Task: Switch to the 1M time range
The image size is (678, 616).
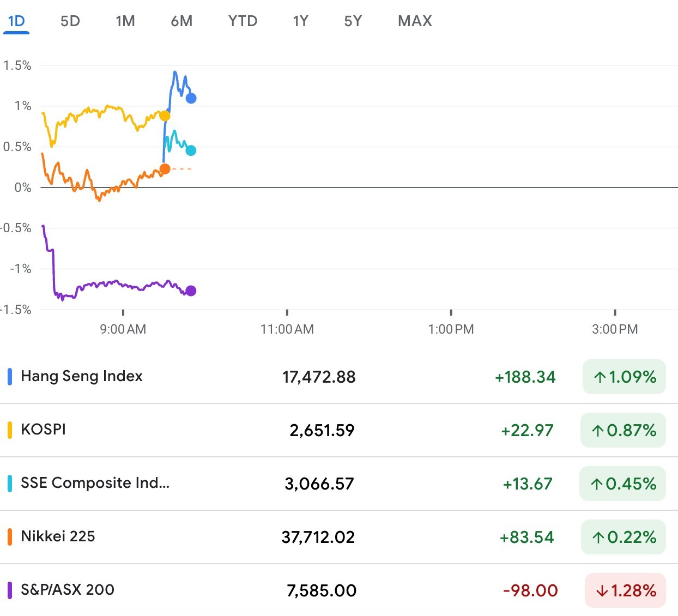Action: coord(125,21)
